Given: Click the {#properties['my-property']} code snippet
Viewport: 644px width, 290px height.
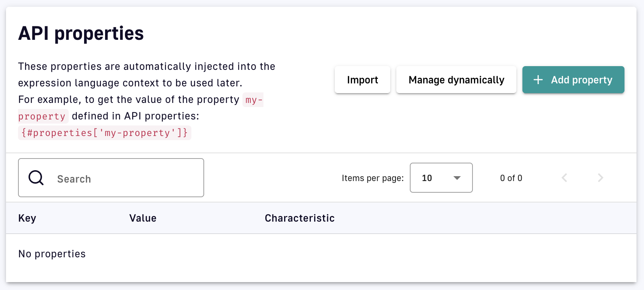Looking at the screenshot, I should click(104, 133).
